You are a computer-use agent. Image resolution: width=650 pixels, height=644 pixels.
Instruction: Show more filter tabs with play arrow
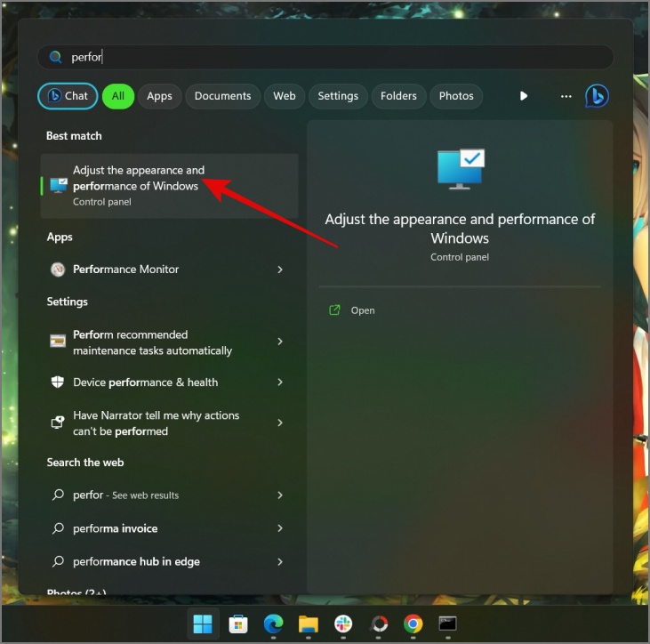(524, 96)
